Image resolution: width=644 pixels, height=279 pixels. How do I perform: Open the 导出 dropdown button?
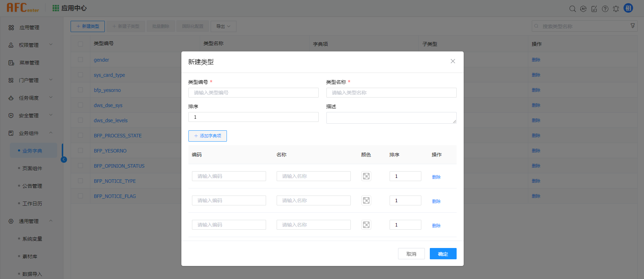pyautogui.click(x=223, y=26)
